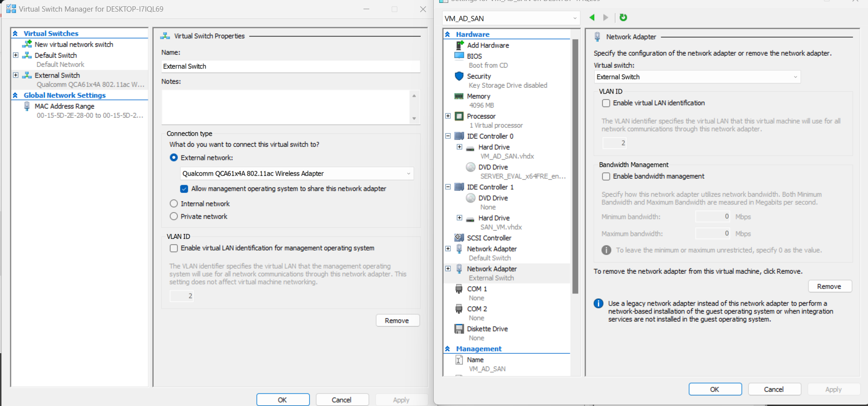868x406 pixels.
Task: Select the SCSI Controller icon
Action: pyautogui.click(x=459, y=238)
